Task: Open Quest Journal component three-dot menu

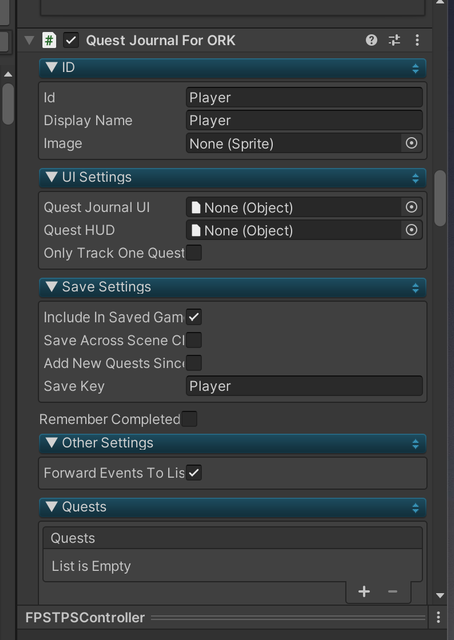Action: 417,40
